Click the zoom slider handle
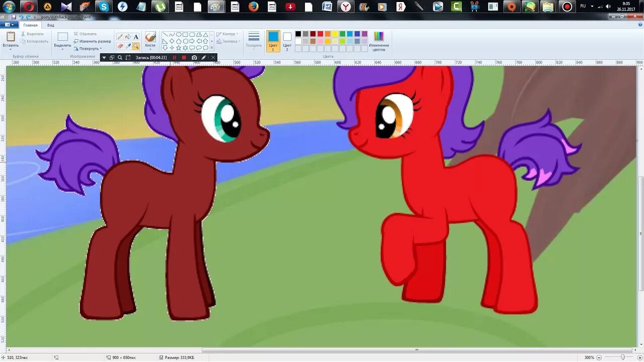 click(x=623, y=357)
